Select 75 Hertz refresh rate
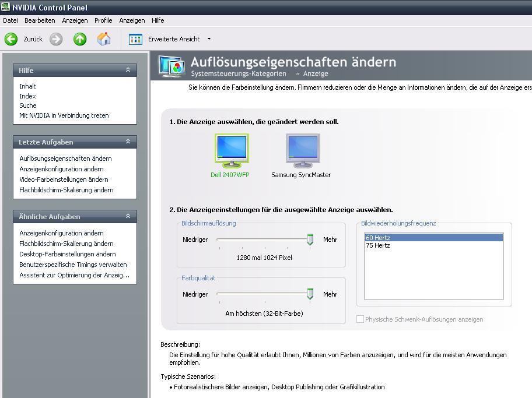 pyautogui.click(x=433, y=245)
